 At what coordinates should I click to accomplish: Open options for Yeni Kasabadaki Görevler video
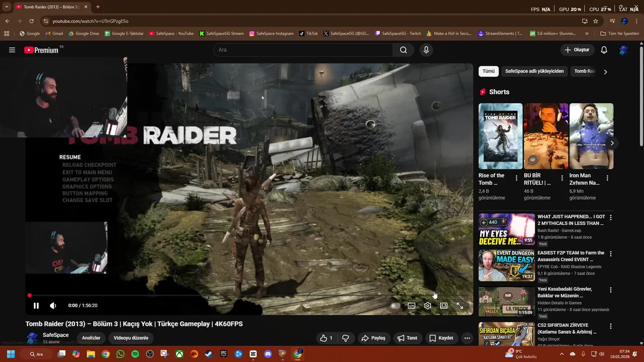[611, 290]
